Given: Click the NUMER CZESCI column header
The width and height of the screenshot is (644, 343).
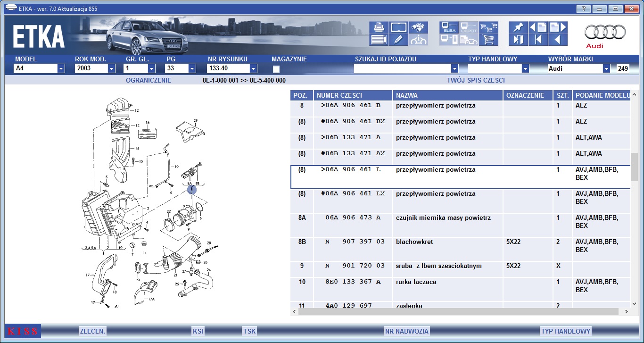Looking at the screenshot, I should 353,95.
